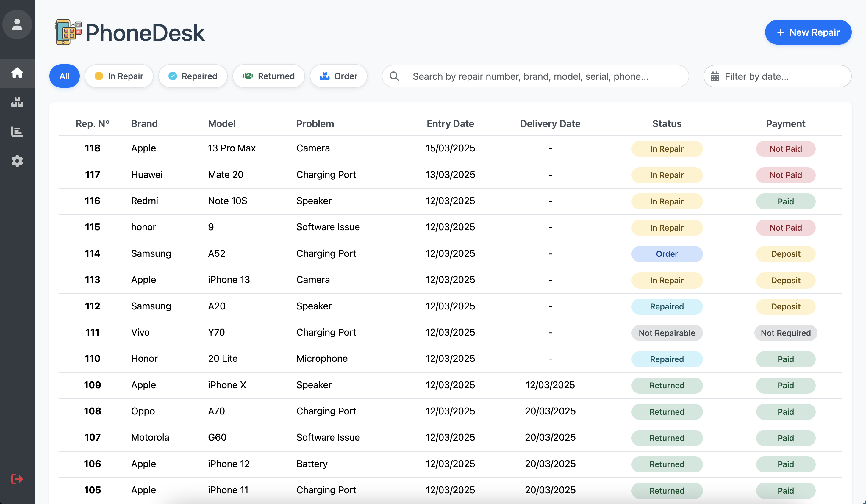Select the 13 Pro Max model cell
The width and height of the screenshot is (866, 504).
[232, 148]
